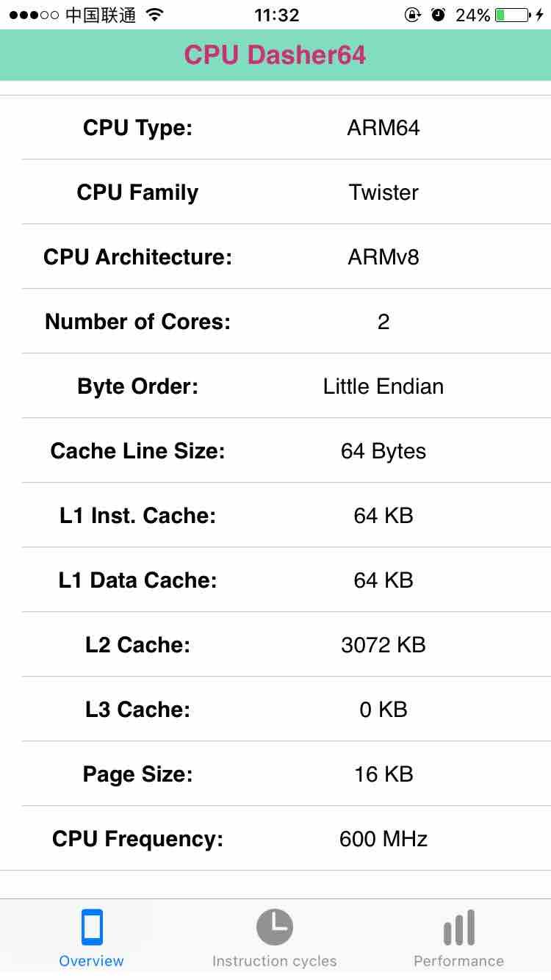Tap the Instruction cycles clock icon

(275, 927)
